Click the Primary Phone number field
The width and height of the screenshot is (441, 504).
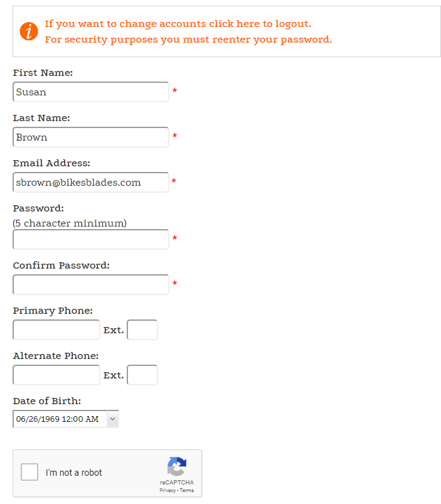[56, 330]
